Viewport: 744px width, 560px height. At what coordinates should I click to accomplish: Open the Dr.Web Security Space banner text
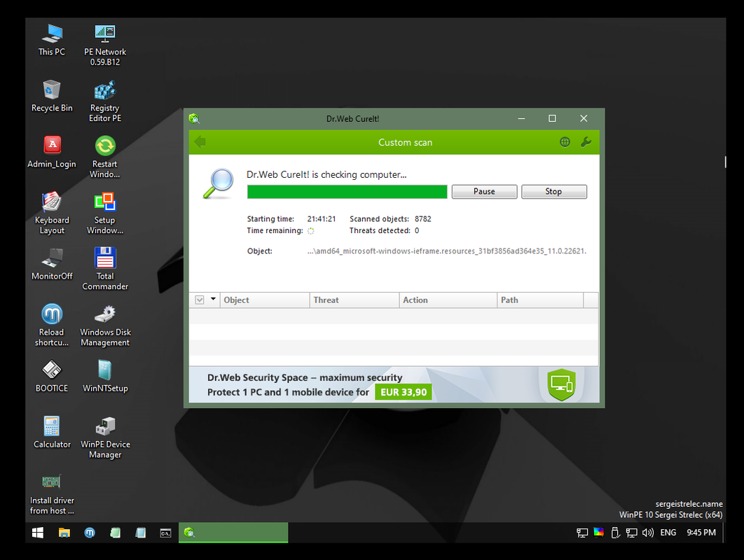tap(305, 377)
